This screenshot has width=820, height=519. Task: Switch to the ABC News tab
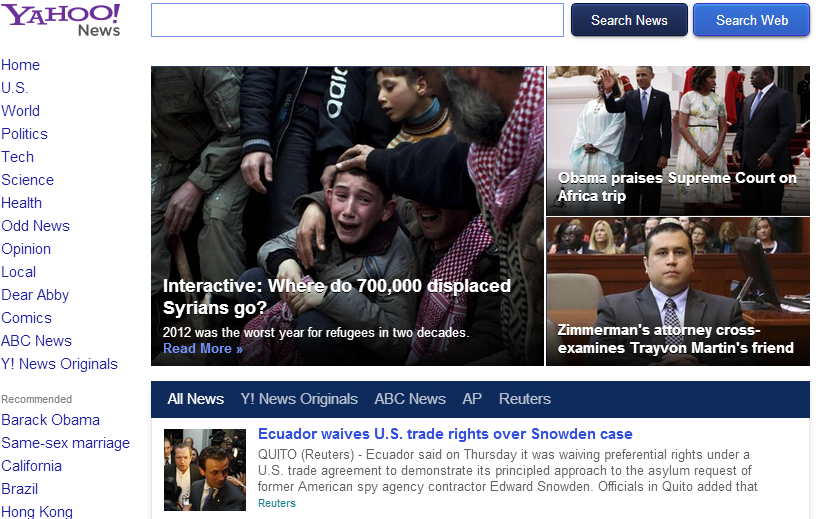[410, 399]
